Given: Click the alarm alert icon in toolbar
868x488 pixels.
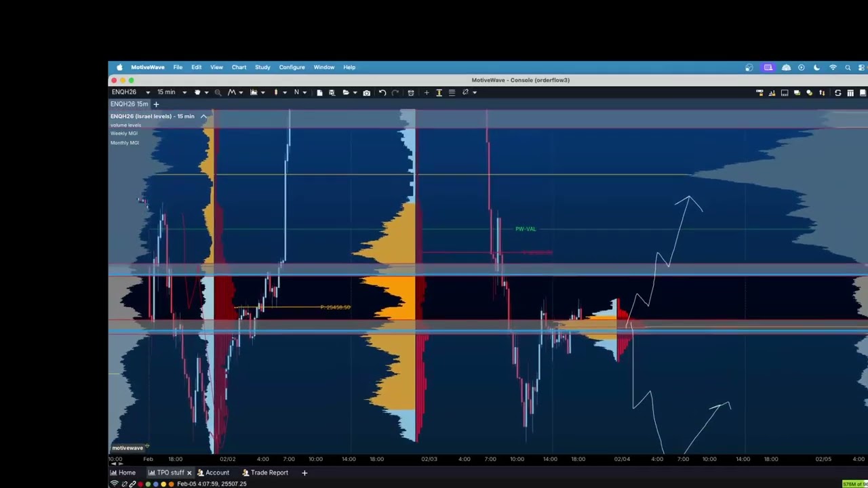Looking at the screenshot, I should click(411, 93).
